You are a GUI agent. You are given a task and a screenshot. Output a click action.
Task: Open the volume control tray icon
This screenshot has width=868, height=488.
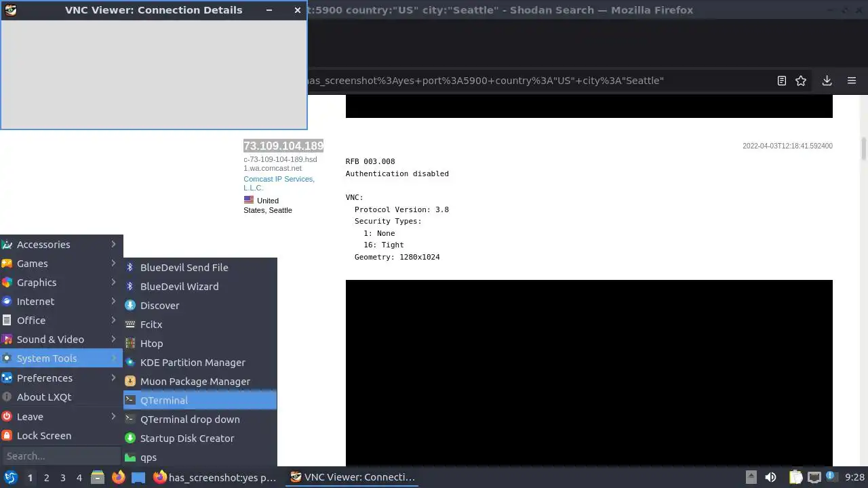[x=770, y=478]
